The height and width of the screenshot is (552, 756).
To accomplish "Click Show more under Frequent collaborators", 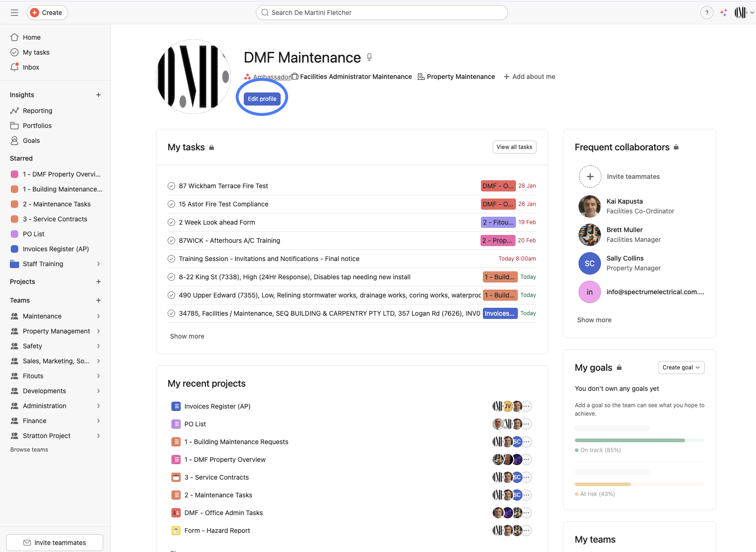I will click(594, 320).
